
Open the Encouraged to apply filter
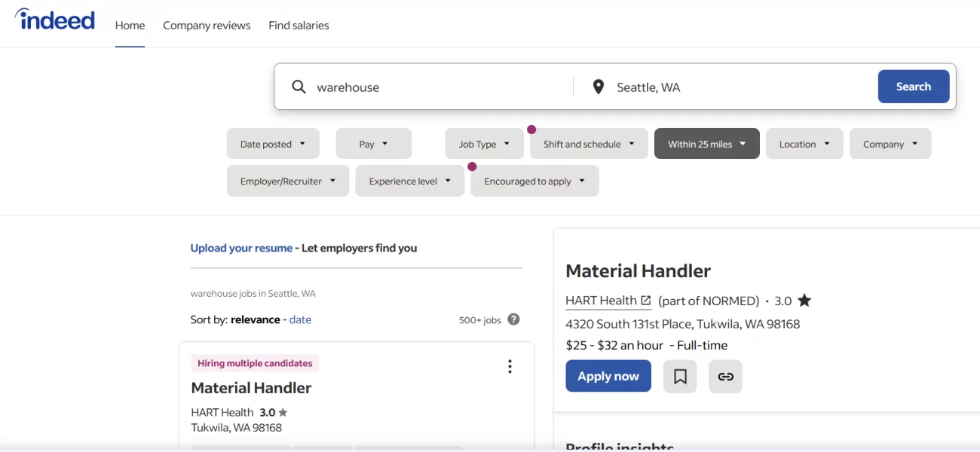tap(534, 181)
